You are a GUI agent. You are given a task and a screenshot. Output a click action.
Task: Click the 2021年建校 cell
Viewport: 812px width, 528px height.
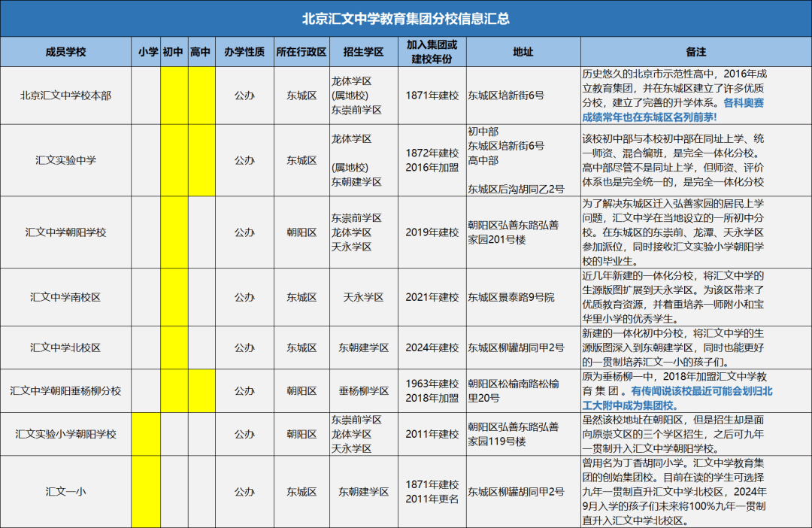(432, 297)
